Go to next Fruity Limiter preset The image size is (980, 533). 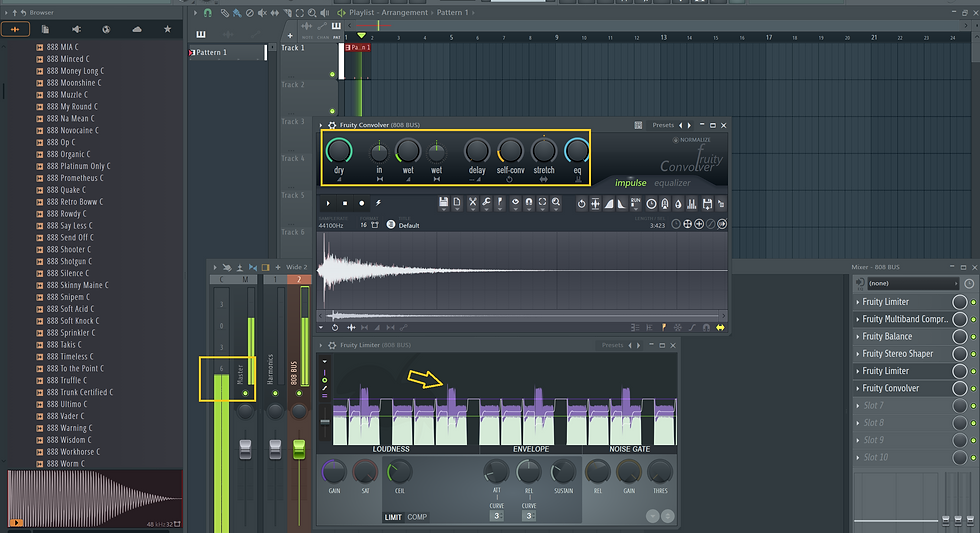(638, 345)
